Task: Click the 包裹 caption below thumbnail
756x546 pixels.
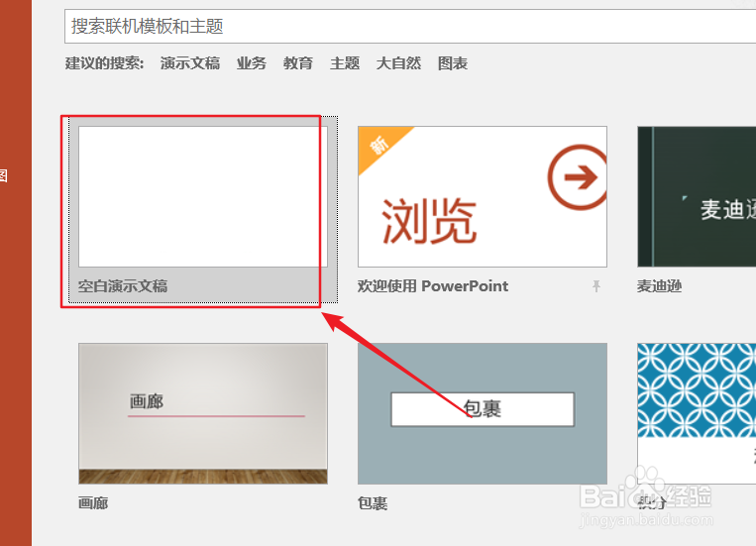Action: tap(373, 503)
